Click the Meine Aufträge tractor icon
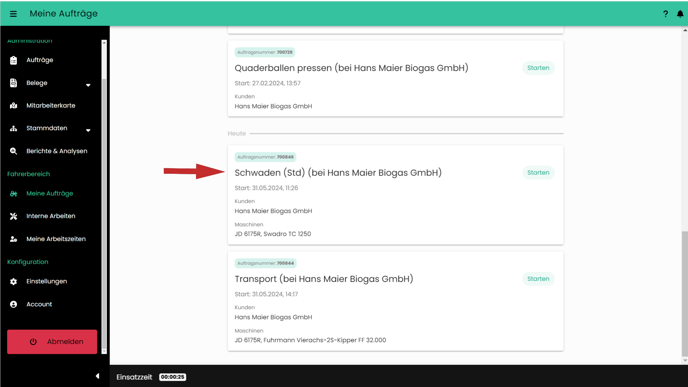 [x=14, y=194]
